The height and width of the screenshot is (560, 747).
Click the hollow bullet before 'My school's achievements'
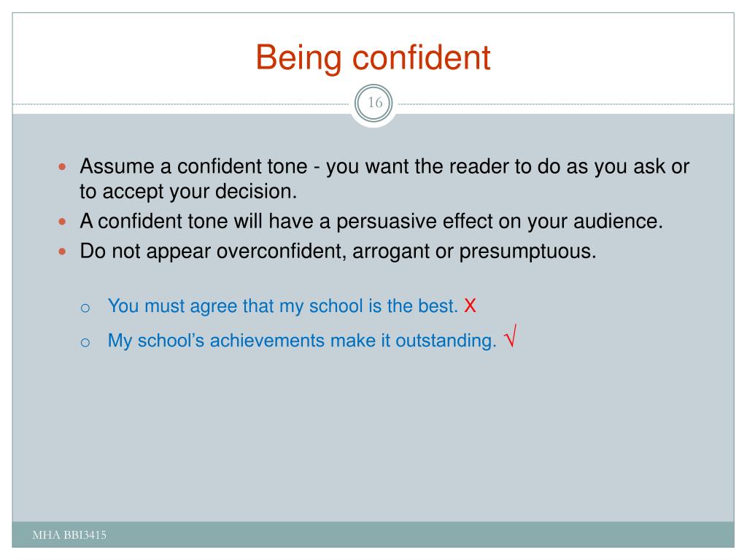[x=85, y=343]
